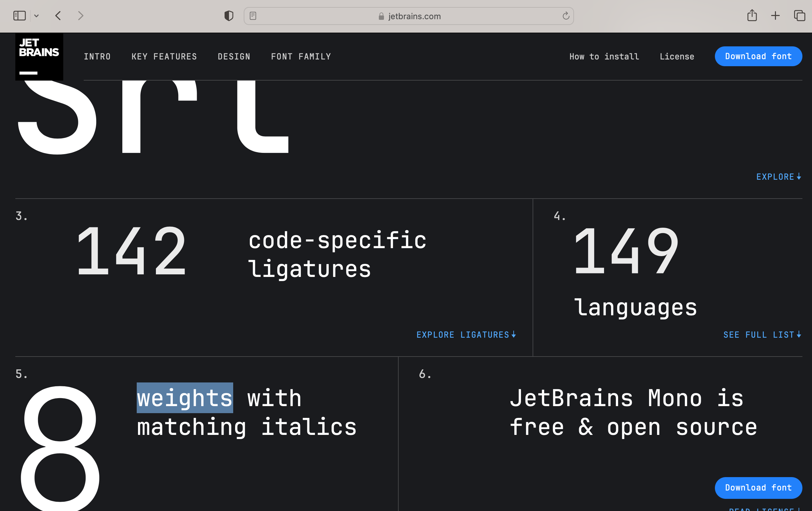Show the tab overview
This screenshot has height=511, width=812.
pos(799,16)
